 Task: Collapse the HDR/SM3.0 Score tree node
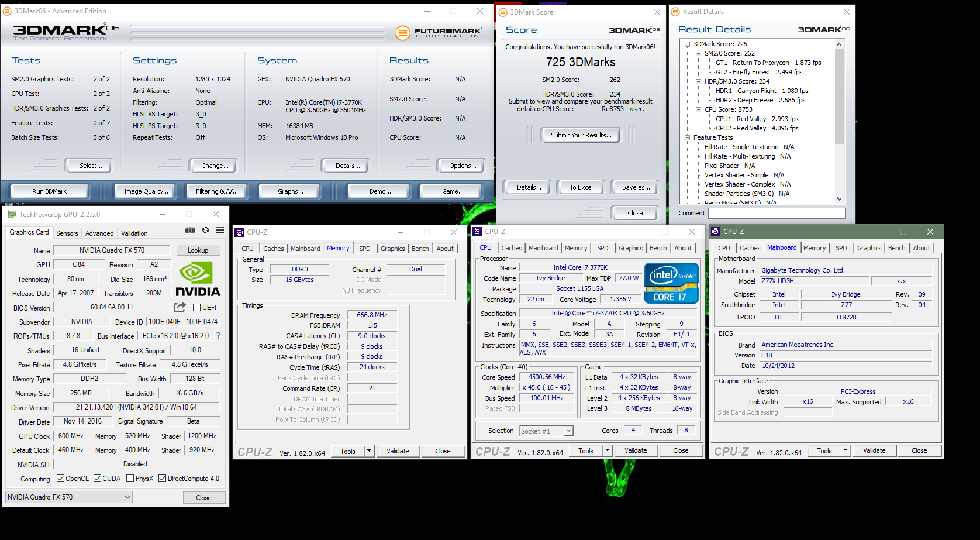(698, 81)
